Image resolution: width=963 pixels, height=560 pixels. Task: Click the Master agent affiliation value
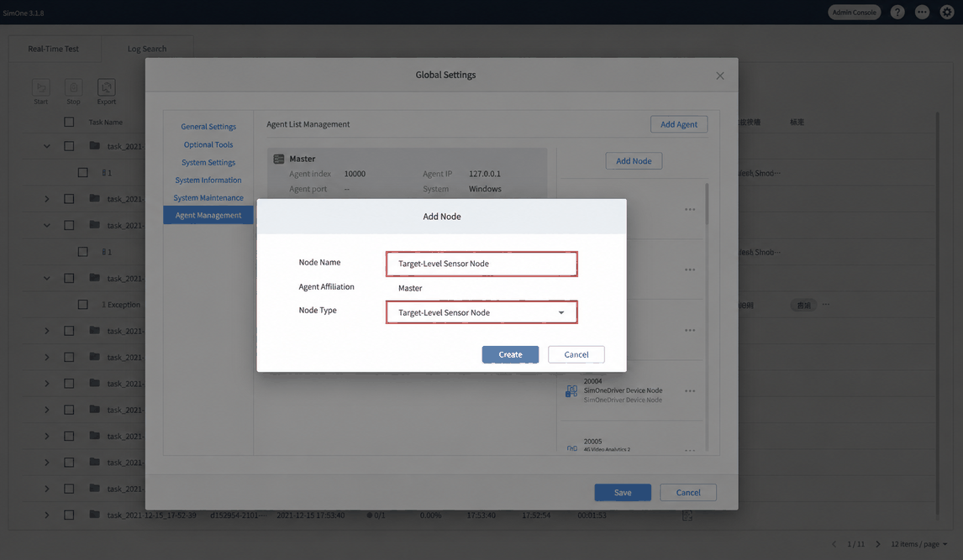(x=409, y=288)
